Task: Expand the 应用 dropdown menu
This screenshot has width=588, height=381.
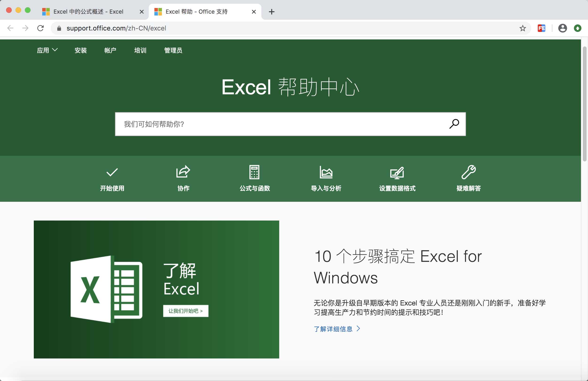Action: (x=47, y=50)
